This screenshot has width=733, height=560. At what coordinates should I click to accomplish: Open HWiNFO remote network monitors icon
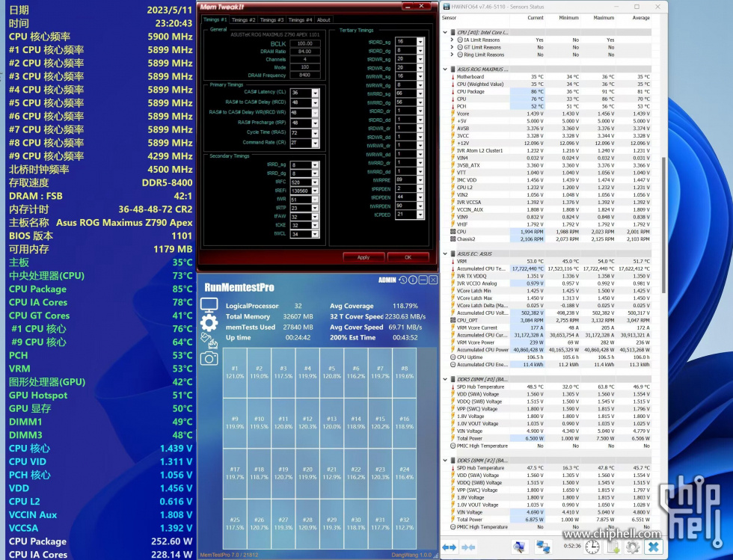click(543, 547)
